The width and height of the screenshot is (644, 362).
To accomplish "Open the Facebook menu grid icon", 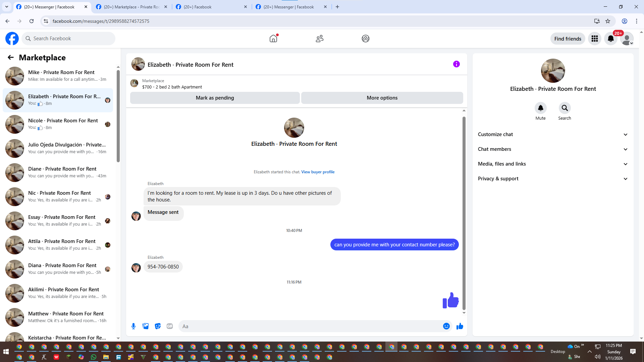I will click(x=595, y=39).
